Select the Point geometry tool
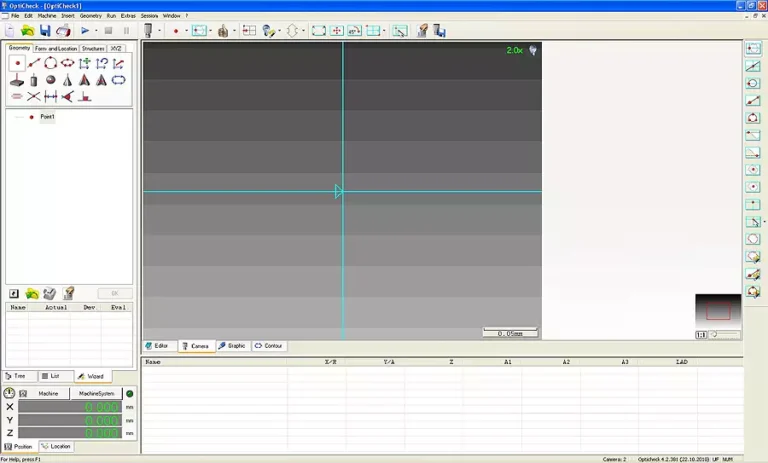The image size is (768, 463). click(17, 63)
